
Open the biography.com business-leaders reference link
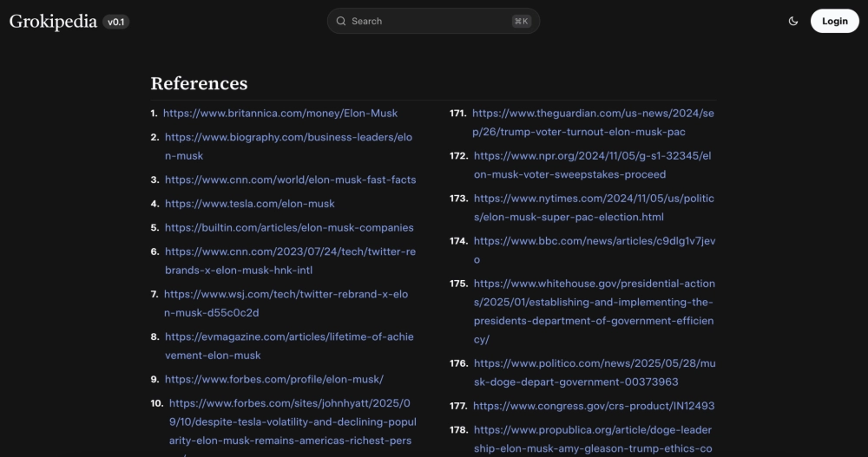288,138
